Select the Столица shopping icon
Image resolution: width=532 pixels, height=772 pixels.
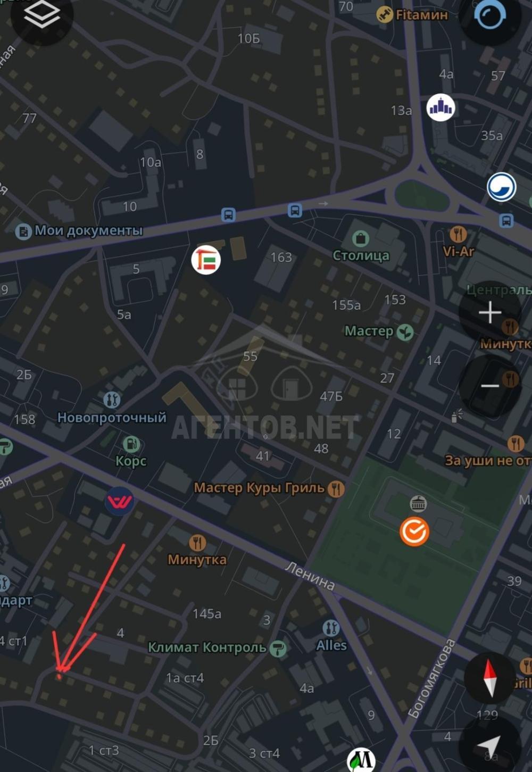click(361, 238)
